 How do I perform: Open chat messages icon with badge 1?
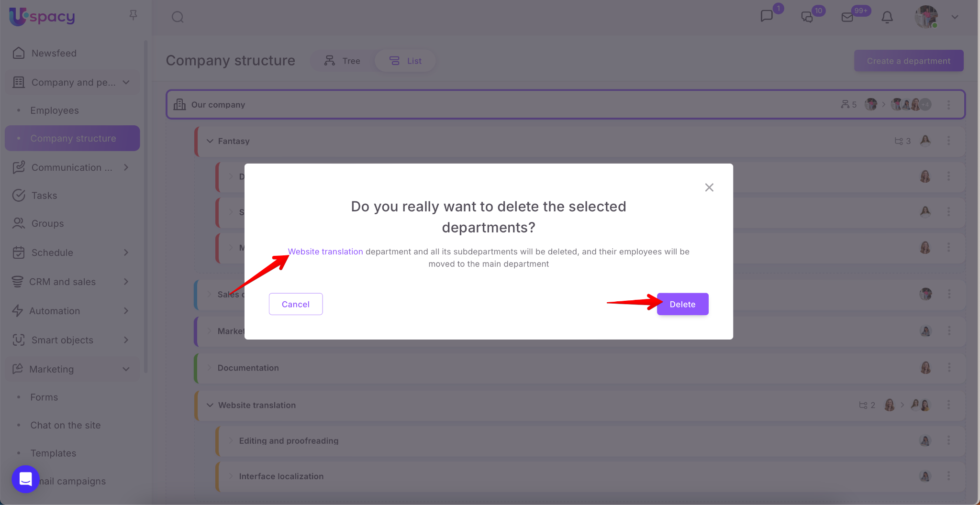click(x=767, y=16)
